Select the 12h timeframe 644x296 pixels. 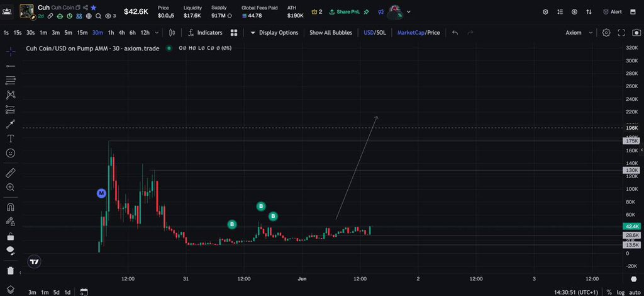tap(145, 33)
